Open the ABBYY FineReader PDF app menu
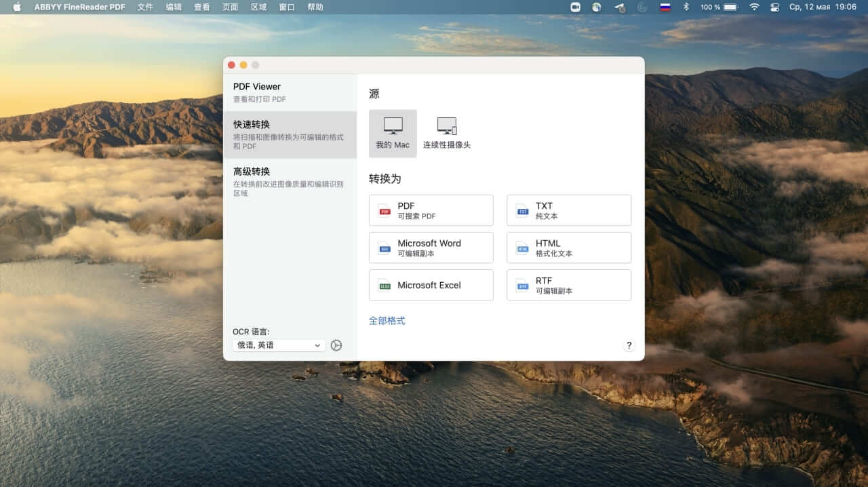Viewport: 868px width, 487px height. 80,7
